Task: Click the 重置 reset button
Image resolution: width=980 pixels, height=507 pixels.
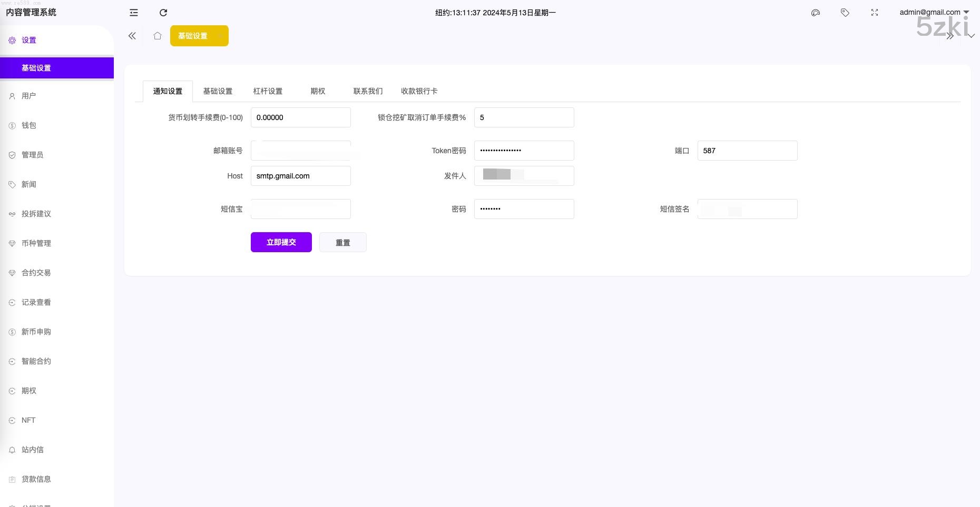Action: [x=342, y=242]
